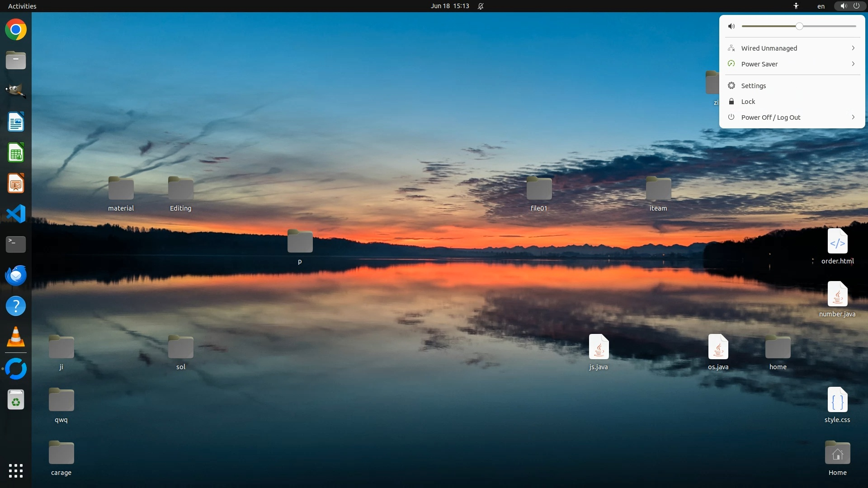Click the notifications bell in the top bar
This screenshot has width=868, height=488.
coord(481,6)
